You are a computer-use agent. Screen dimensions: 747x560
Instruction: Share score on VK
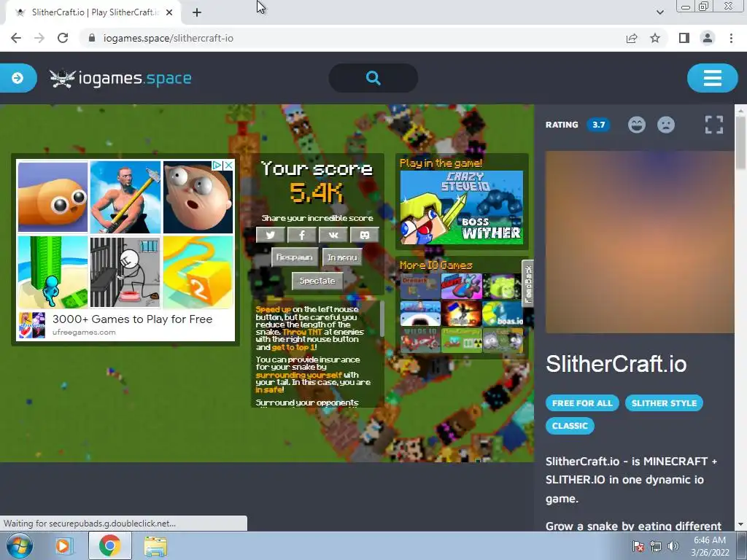(x=333, y=235)
